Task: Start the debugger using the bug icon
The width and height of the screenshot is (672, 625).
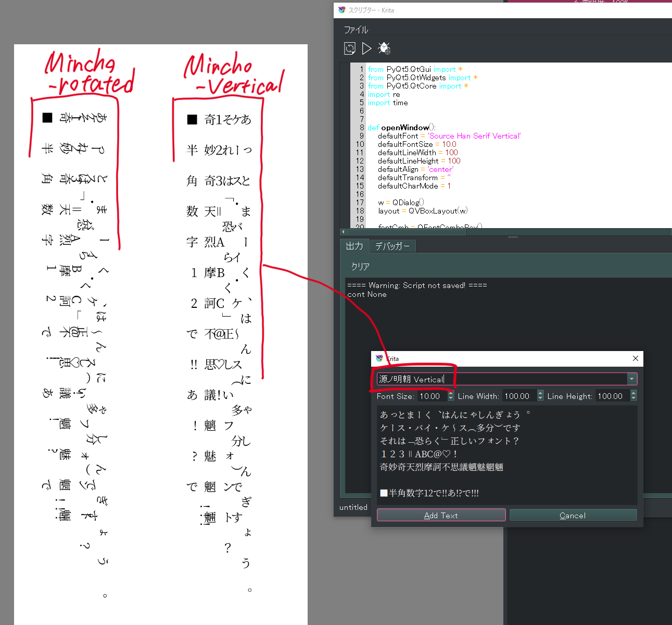Action: (384, 48)
